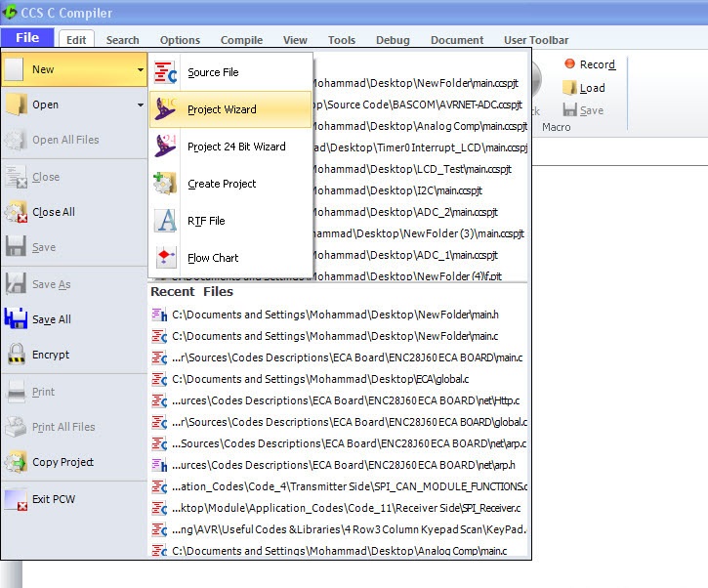Click the Encrypt padlock icon
708x588 pixels.
17,354
